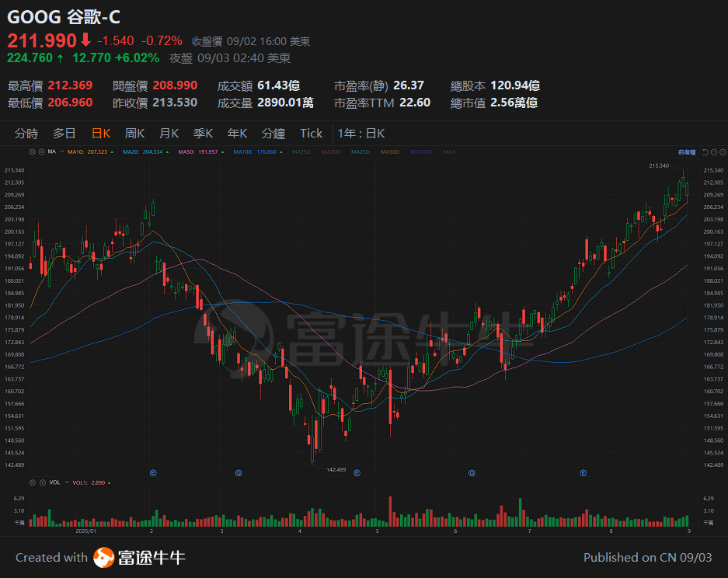Expand the VOL indicator dropdown chevron
Screen dimensions: 728x578
[x=66, y=482]
